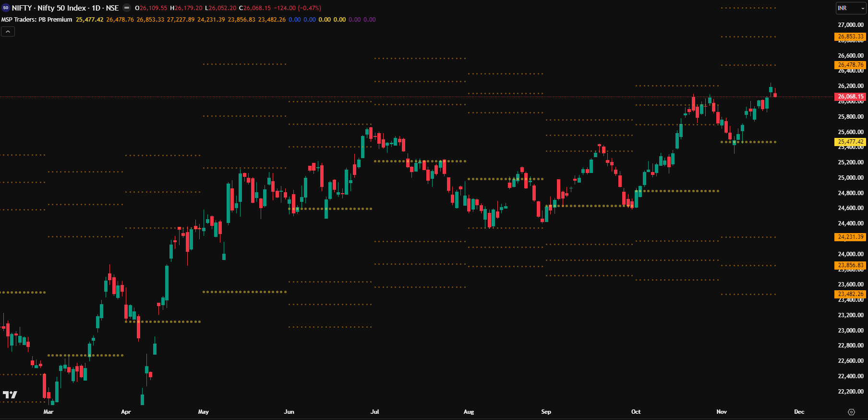Click the red current price label 26,068.15
Screen dimensions: 868x420
tap(850, 97)
